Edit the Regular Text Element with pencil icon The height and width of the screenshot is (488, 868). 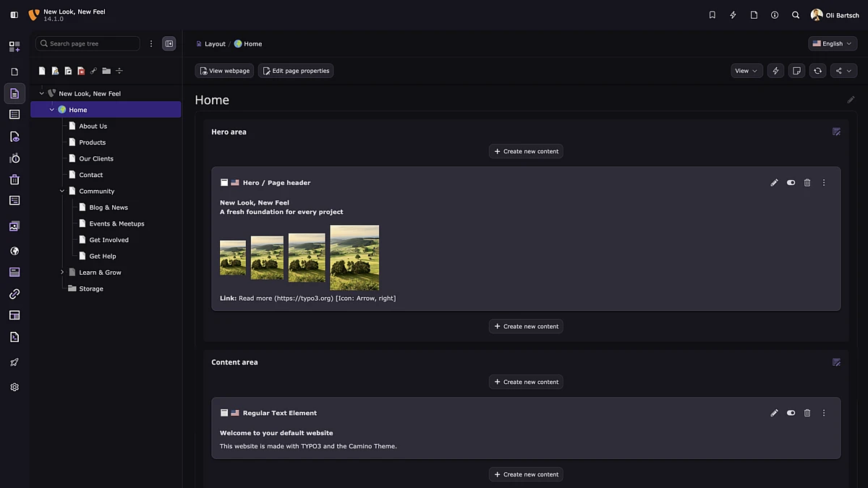[x=774, y=413]
